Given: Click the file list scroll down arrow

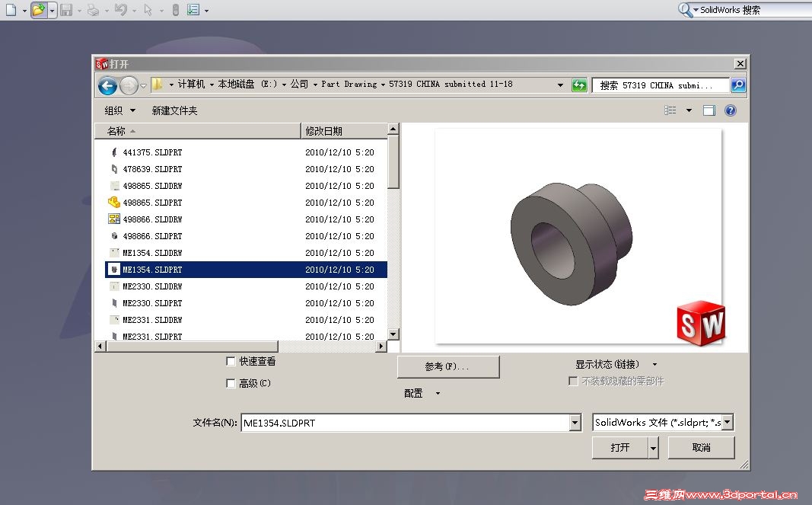Looking at the screenshot, I should (x=393, y=334).
